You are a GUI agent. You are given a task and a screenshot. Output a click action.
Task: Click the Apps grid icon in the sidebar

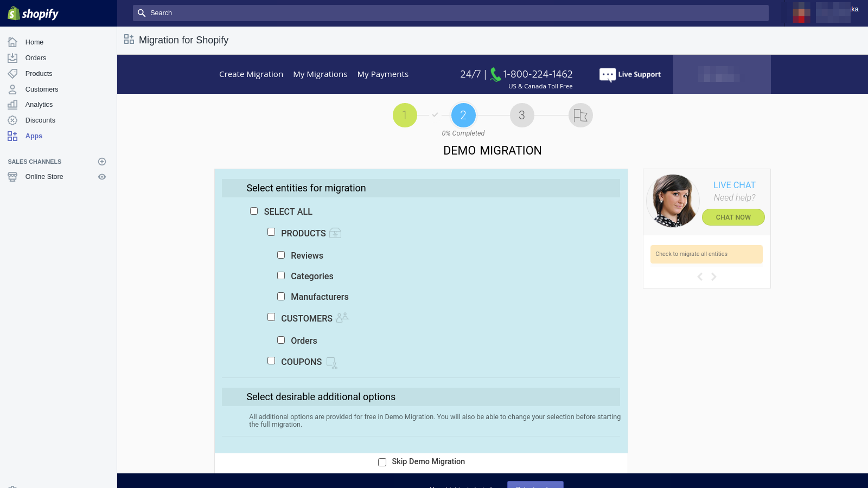pos(12,136)
